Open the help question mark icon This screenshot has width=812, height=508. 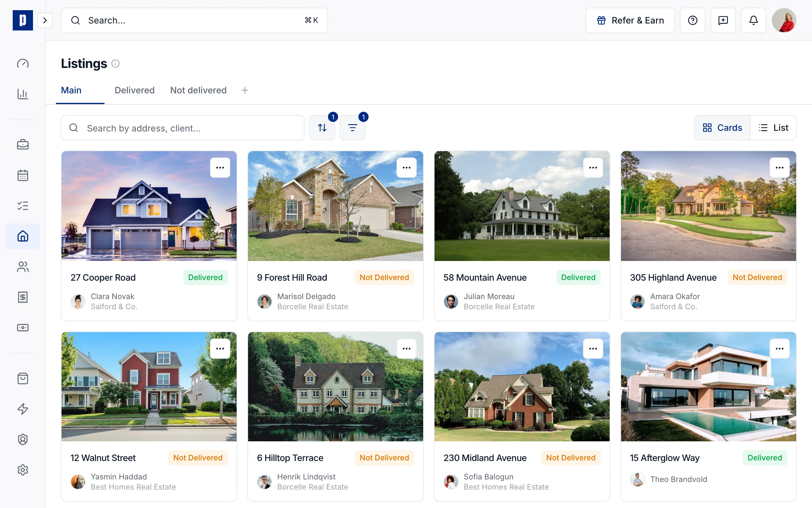tap(692, 20)
